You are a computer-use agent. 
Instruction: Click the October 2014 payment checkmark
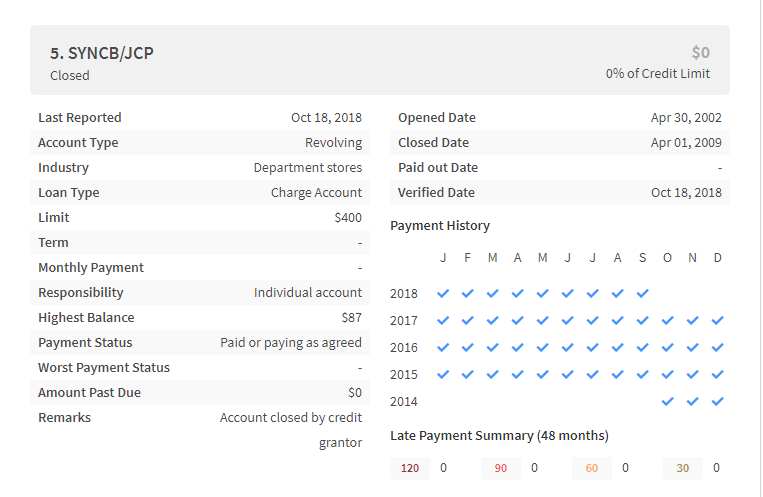[668, 402]
